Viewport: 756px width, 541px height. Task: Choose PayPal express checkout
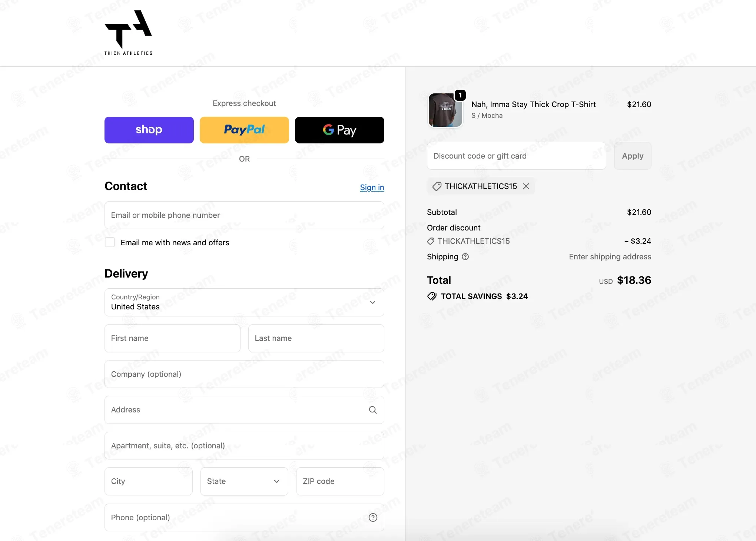coord(244,130)
